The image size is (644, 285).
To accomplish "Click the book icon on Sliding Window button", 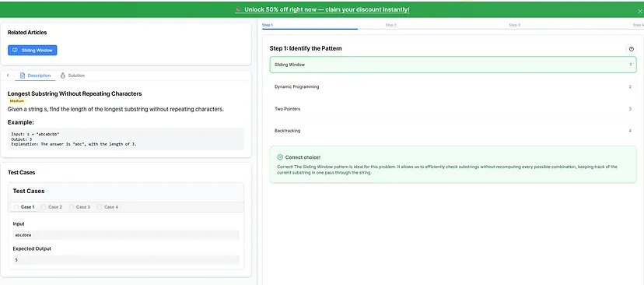I will pos(16,50).
